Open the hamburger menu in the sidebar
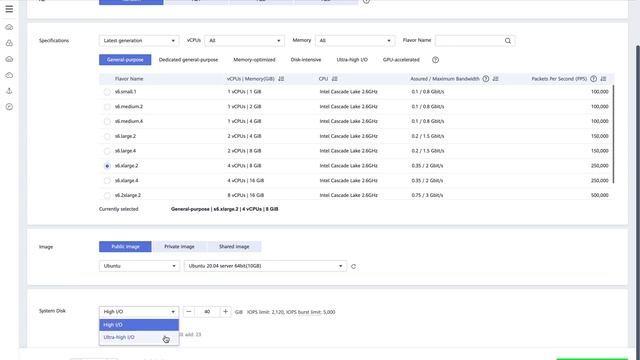This screenshot has height=360, width=640. point(9,9)
